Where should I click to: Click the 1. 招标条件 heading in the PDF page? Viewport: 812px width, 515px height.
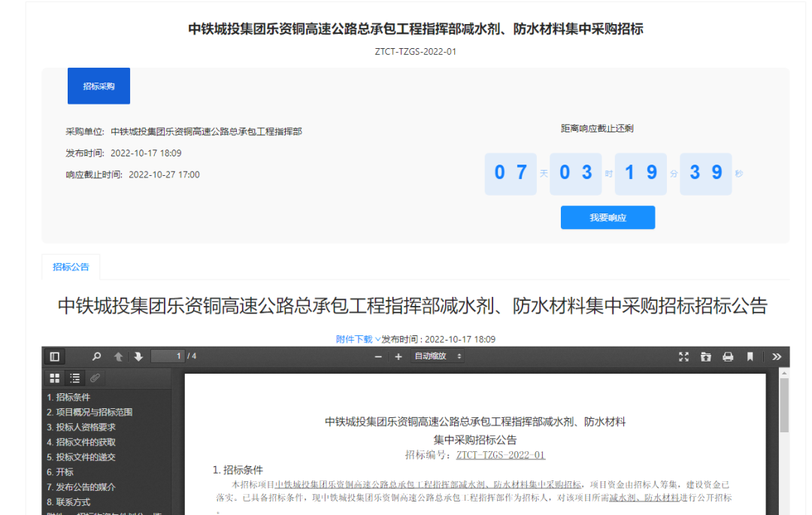pyautogui.click(x=238, y=470)
